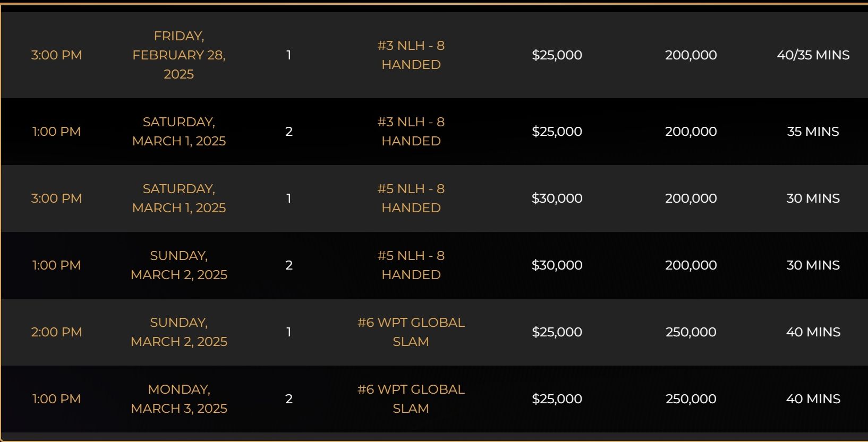Open #6 WPT Global Slam Monday day 2 link

tap(411, 399)
